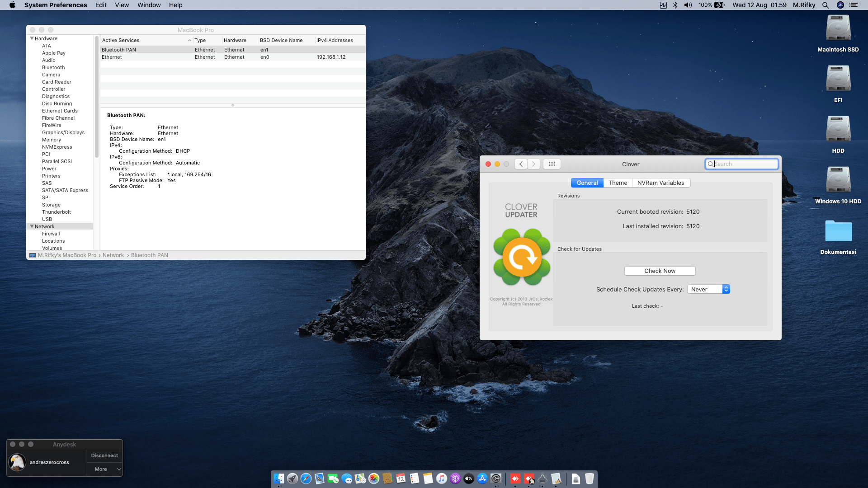
Task: Open the EFI drive on desktop
Action: tap(838, 79)
